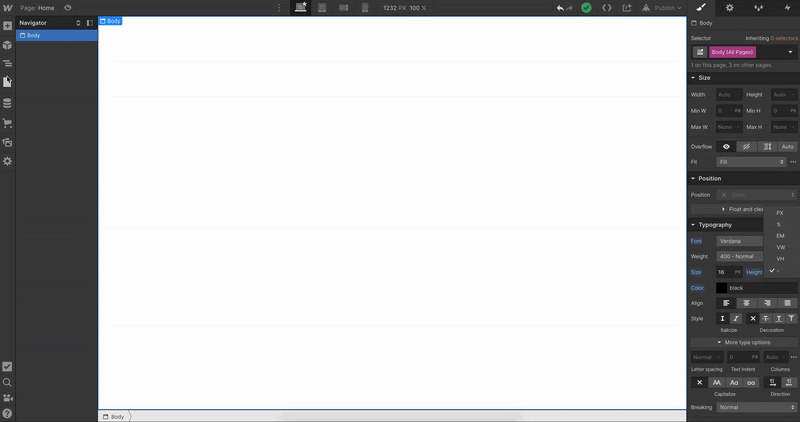
Task: Set overflow to visible
Action: [726, 146]
